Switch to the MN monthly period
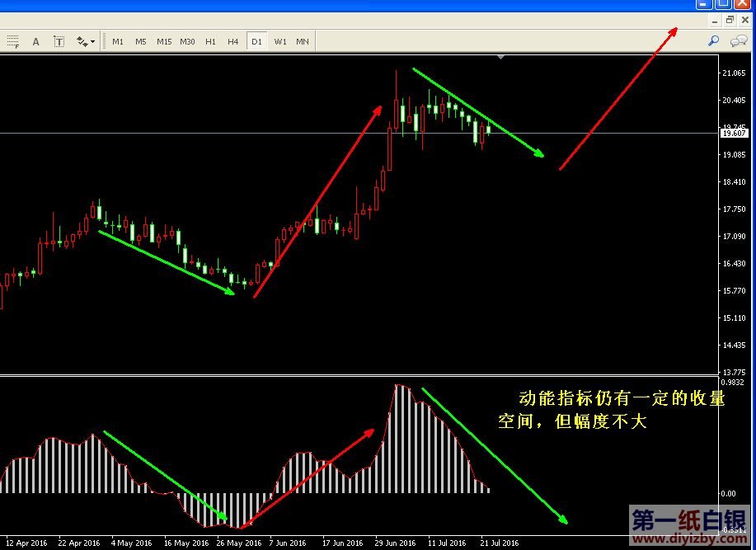 point(303,41)
